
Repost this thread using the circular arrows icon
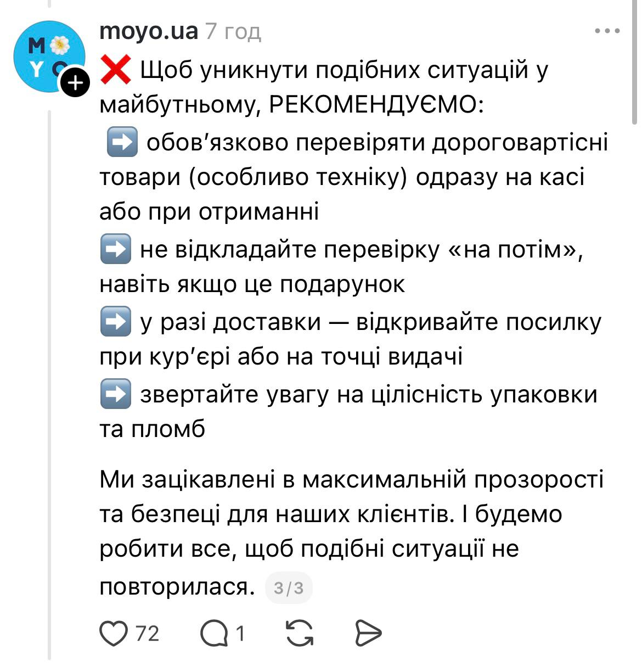click(300, 634)
